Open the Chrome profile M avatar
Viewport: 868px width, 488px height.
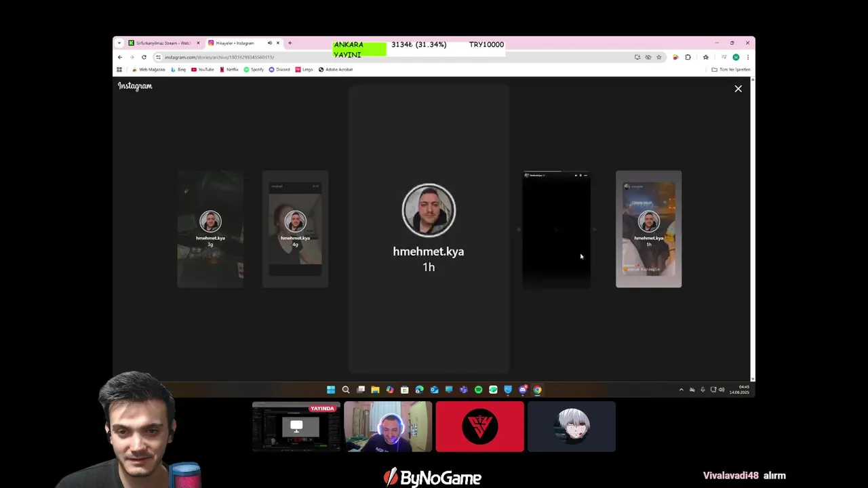coord(736,57)
